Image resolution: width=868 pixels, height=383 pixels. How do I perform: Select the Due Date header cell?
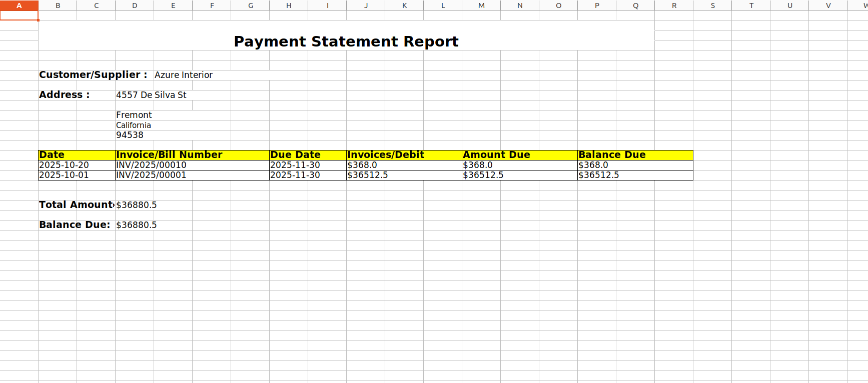308,155
